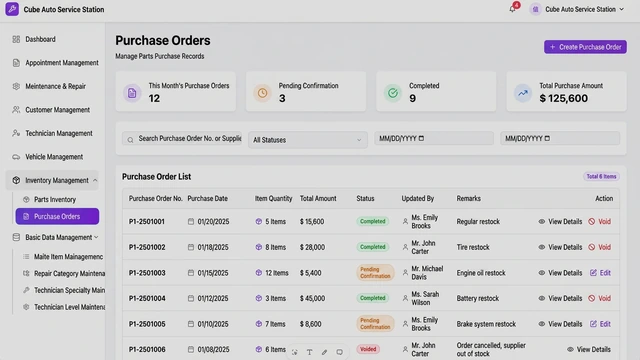Click the Completed checkmark icon
Image resolution: width=640 pixels, height=360 pixels.
coord(393,93)
